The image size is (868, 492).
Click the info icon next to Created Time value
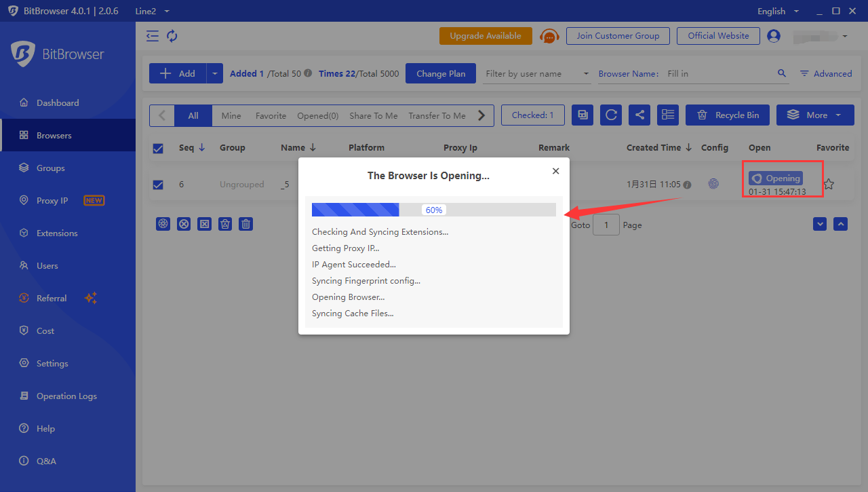pyautogui.click(x=687, y=185)
